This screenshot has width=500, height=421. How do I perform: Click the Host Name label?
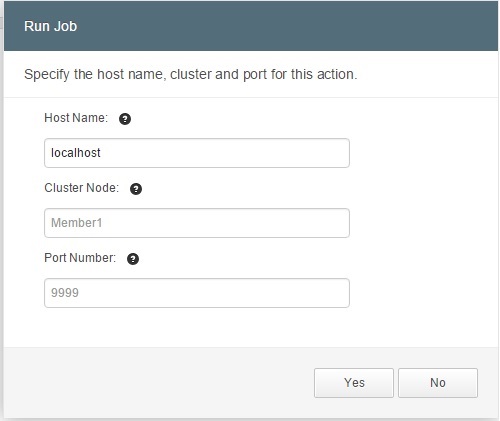click(x=76, y=118)
